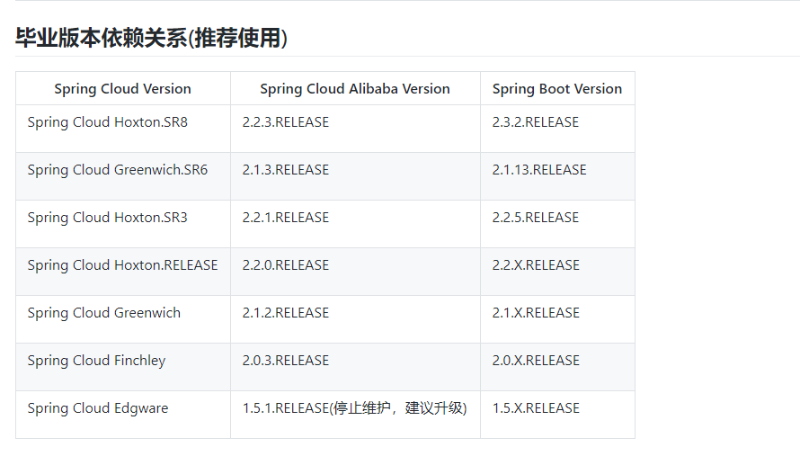Click the Spring Cloud Hoxton.RELEASE cell
The height and width of the screenshot is (456, 800).
click(x=123, y=271)
